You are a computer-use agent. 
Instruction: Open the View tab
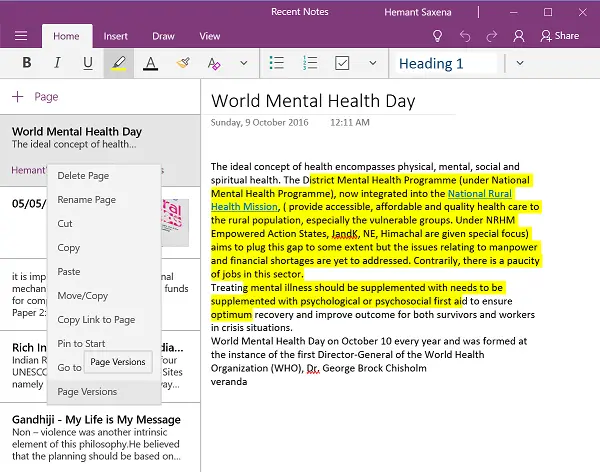coord(210,36)
